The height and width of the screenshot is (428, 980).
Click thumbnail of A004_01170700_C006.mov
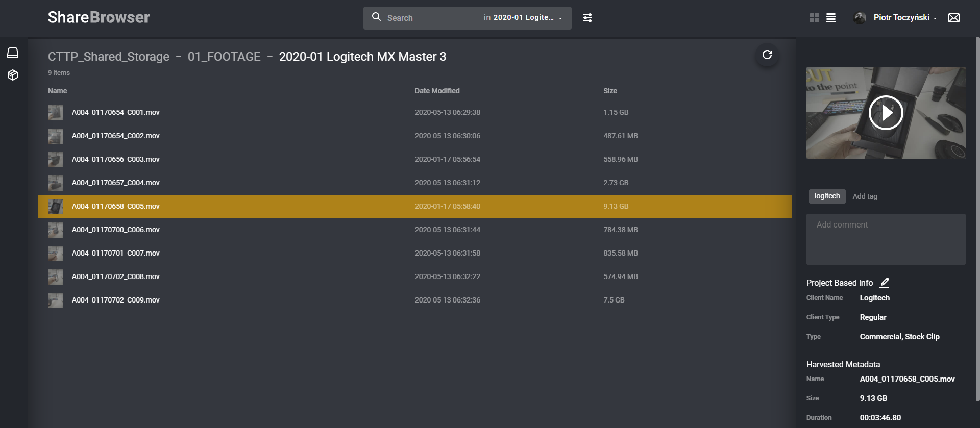click(56, 230)
